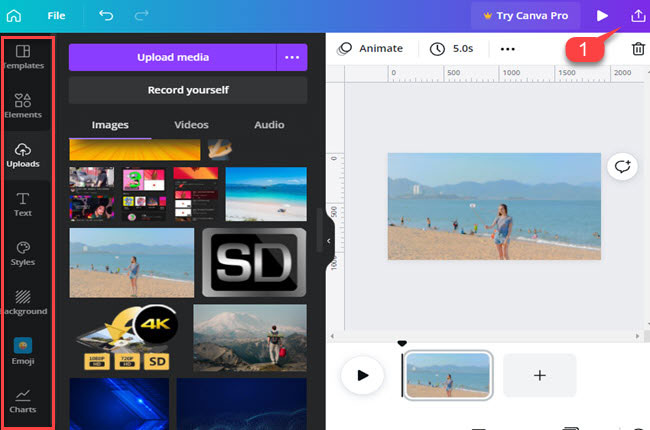Add a comment with speech bubble icon
The image size is (650, 430).
(x=622, y=167)
